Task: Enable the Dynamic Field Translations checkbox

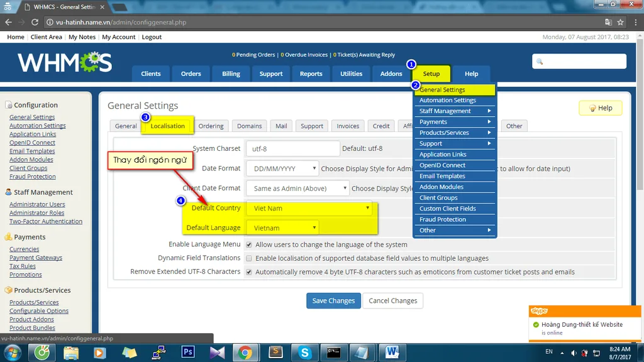Action: [x=249, y=258]
